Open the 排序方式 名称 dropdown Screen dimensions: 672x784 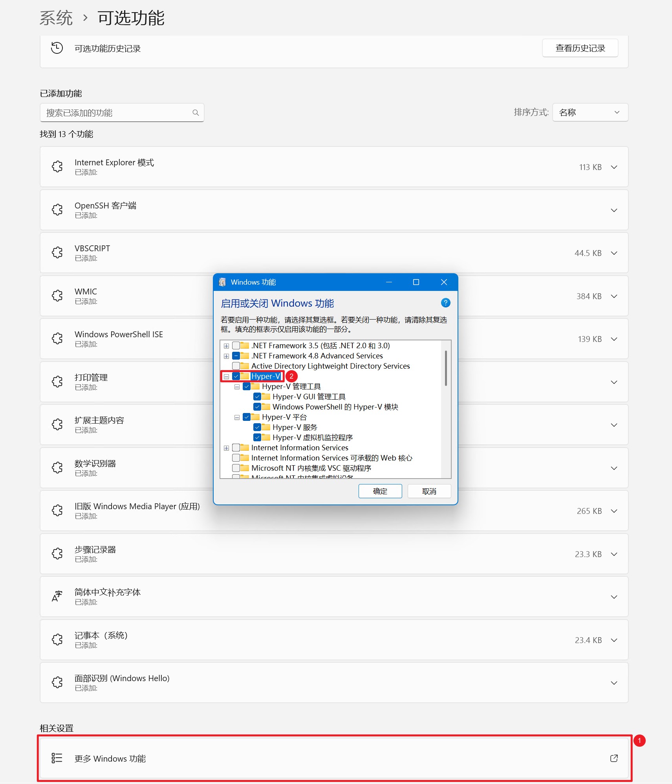(x=590, y=112)
